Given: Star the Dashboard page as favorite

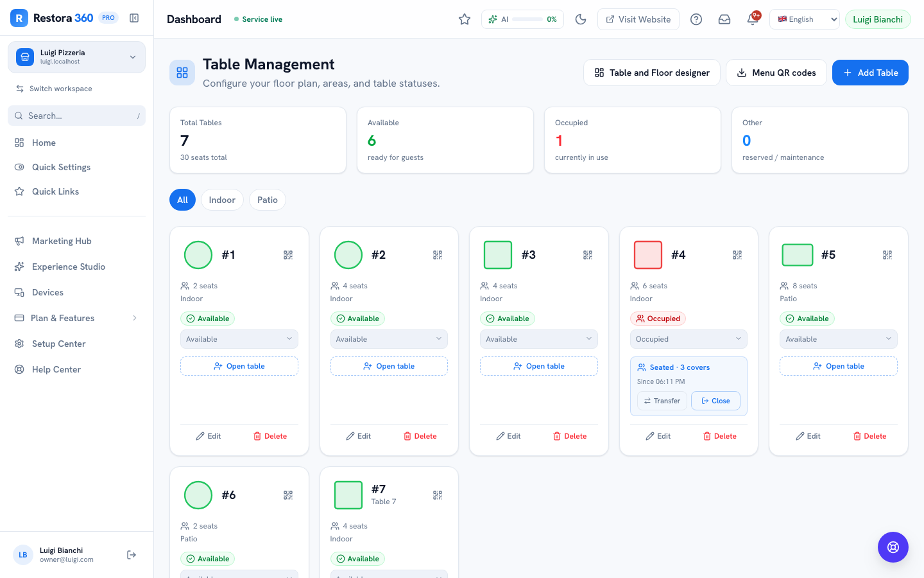Looking at the screenshot, I should (x=465, y=19).
